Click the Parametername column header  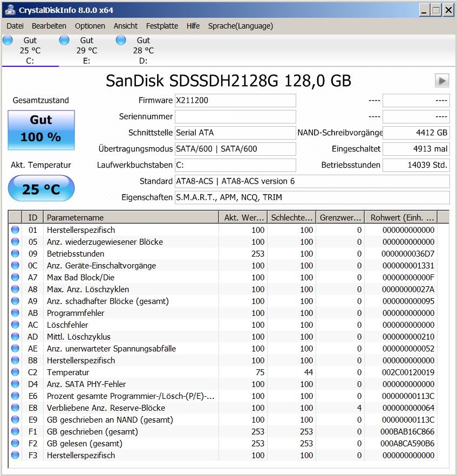click(x=131, y=217)
